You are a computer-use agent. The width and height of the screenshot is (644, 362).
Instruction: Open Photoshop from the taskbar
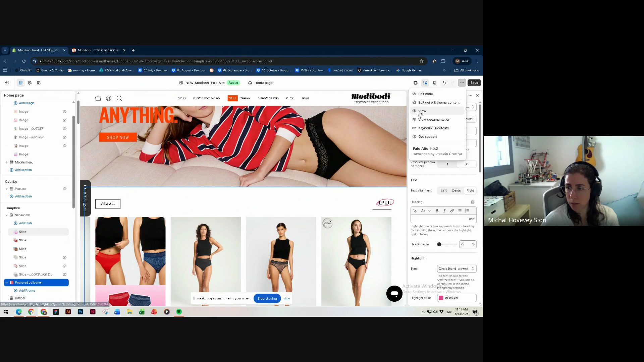(x=80, y=312)
